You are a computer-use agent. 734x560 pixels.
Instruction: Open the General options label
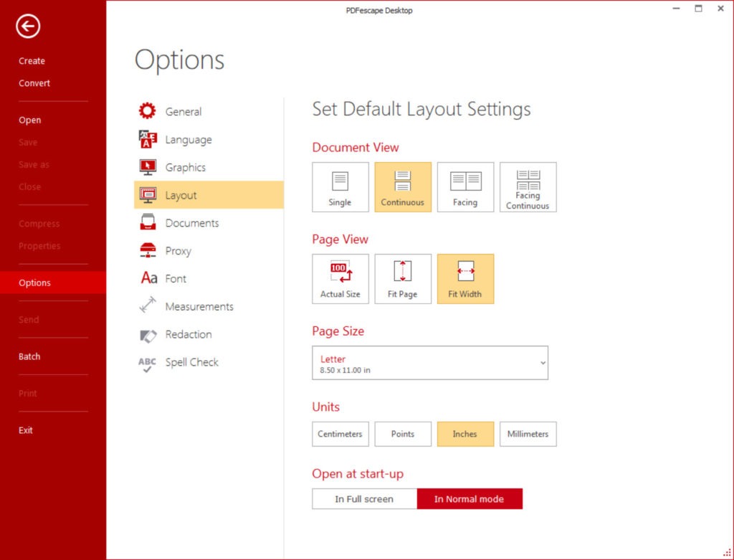(183, 111)
